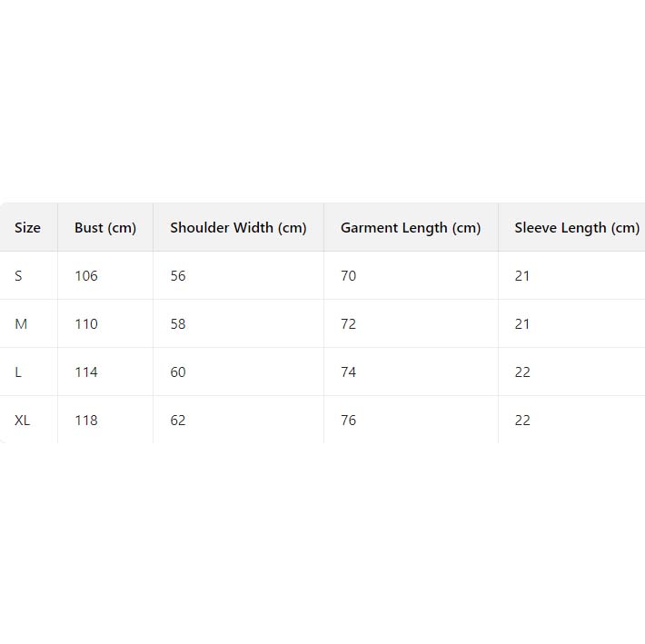
Task: Select shoulder width value 58
Action: click(178, 324)
